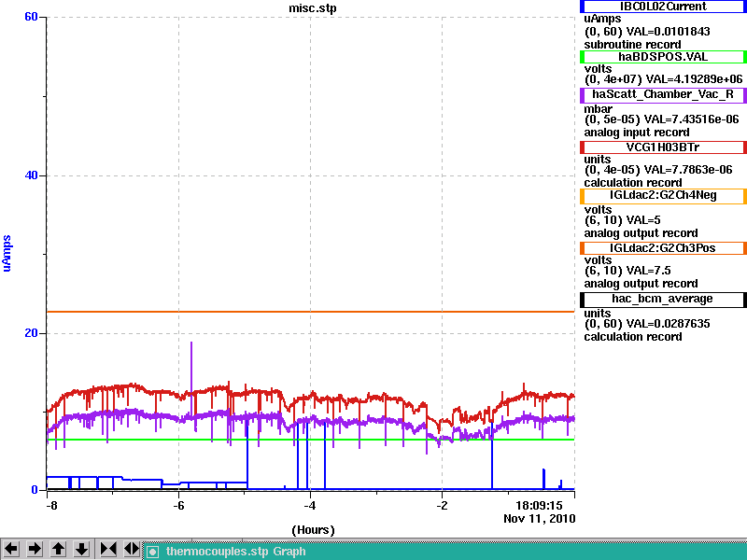Click the -2 label on time axis

442,506
